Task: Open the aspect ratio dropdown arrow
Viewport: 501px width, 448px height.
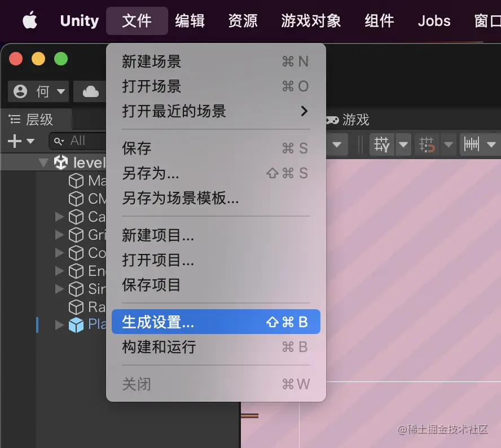Action: (x=337, y=144)
